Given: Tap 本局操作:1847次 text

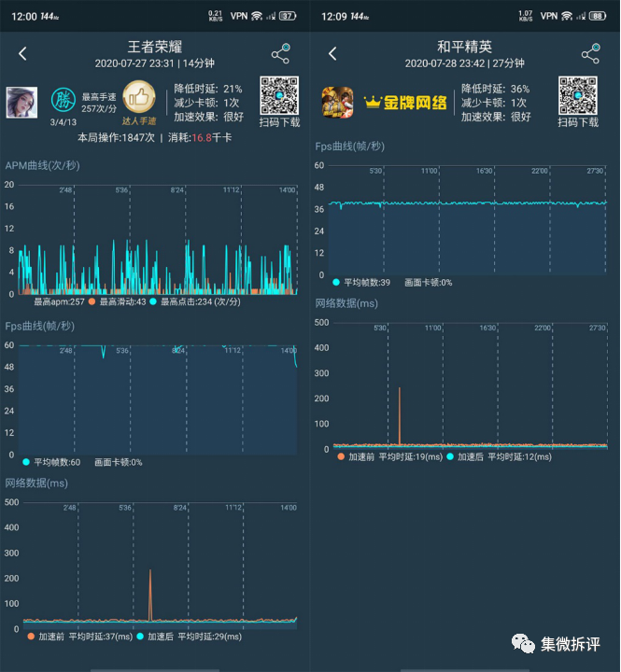Looking at the screenshot, I should [x=116, y=137].
